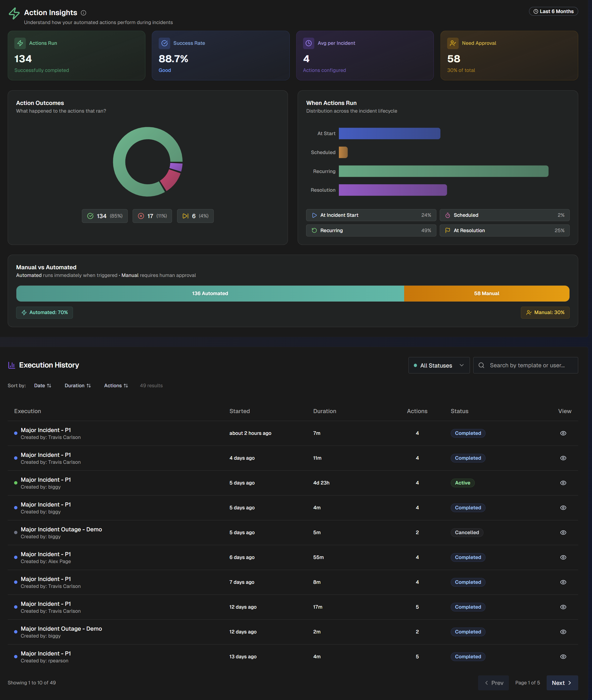Click the info icon next to Action Insights
This screenshot has width=592, height=700.
click(x=83, y=13)
